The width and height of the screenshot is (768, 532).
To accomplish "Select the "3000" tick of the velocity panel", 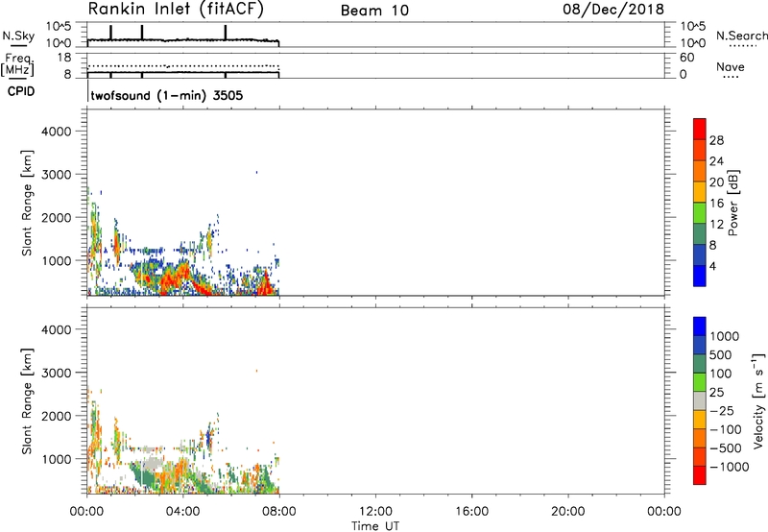I will click(56, 373).
